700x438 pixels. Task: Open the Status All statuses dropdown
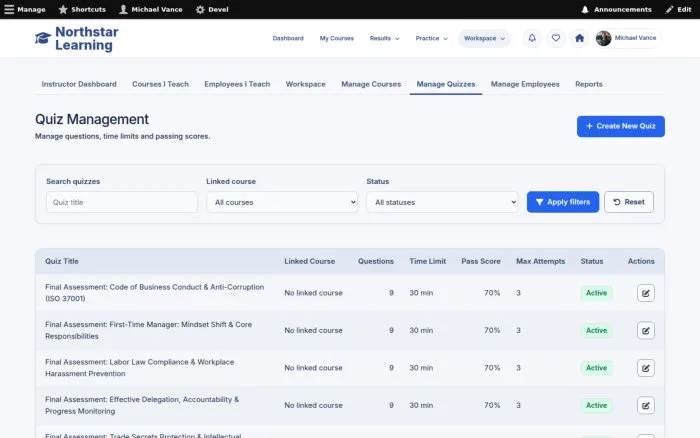(442, 202)
